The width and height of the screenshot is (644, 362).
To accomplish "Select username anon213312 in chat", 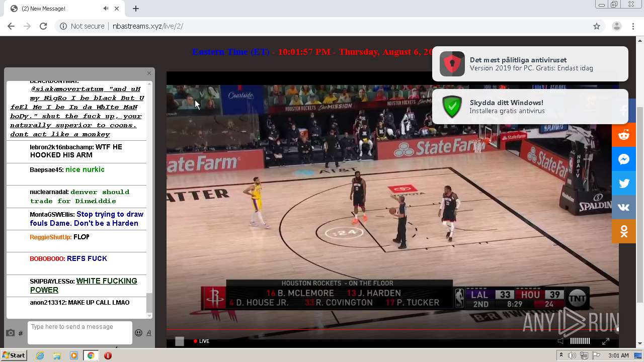I will pos(48,303).
